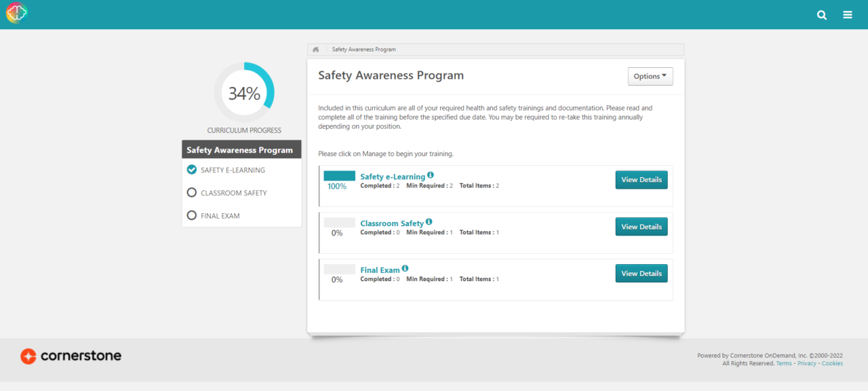Click the Cornerstone logo in the footer

pos(71,356)
